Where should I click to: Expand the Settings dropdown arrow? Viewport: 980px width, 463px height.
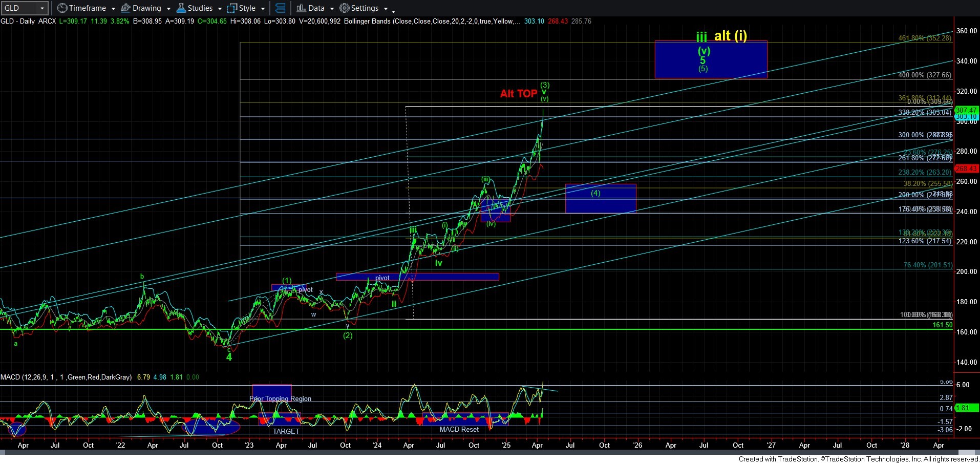tap(386, 9)
